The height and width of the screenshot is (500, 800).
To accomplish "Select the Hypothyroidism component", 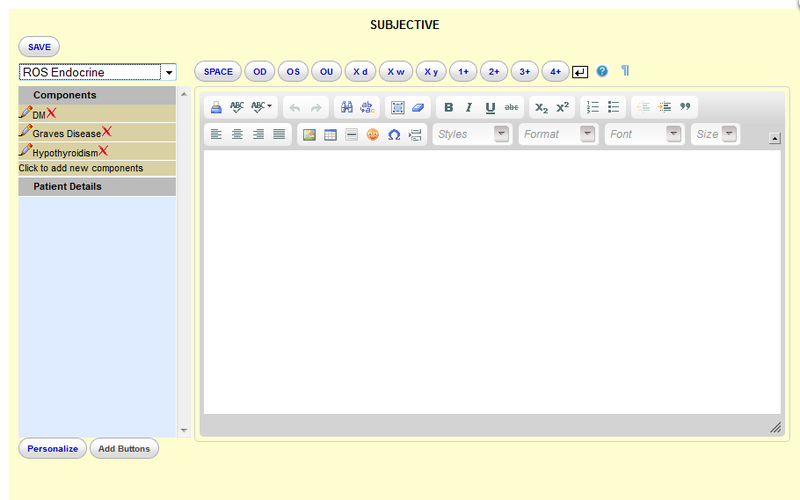I will point(65,153).
